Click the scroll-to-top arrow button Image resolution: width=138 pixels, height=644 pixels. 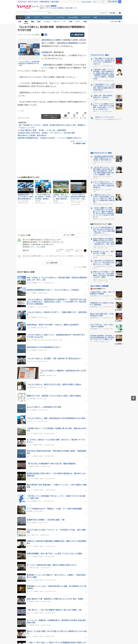tap(133, 398)
